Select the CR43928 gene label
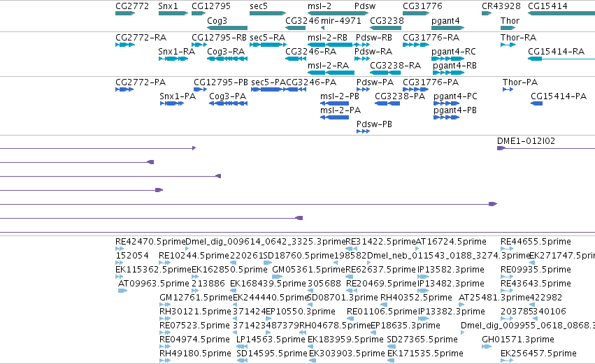 (x=501, y=6)
